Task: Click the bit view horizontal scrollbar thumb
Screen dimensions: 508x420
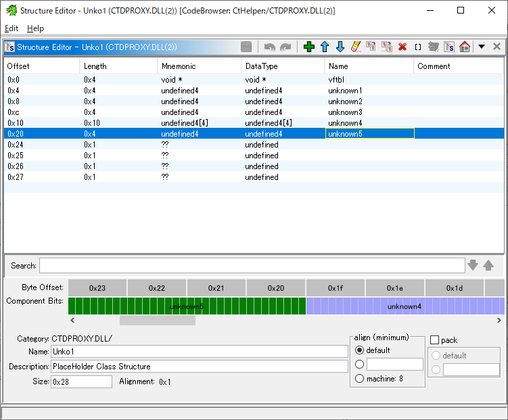Action: 158,321
